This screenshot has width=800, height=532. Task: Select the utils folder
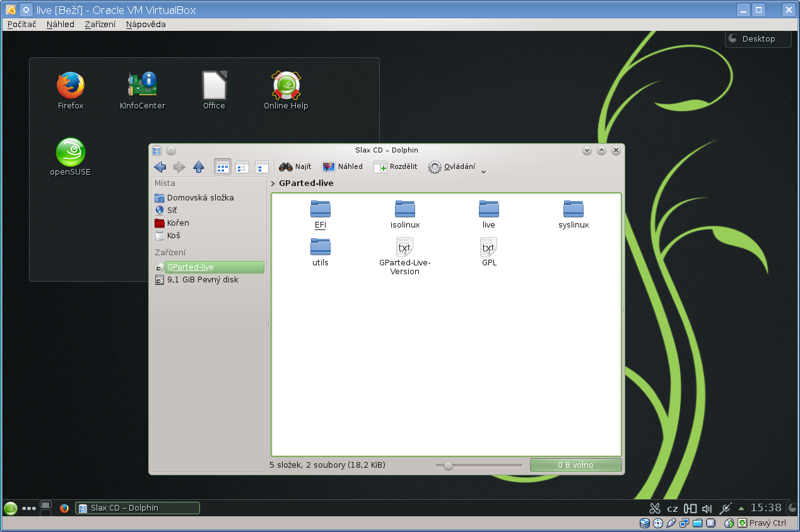(321, 252)
